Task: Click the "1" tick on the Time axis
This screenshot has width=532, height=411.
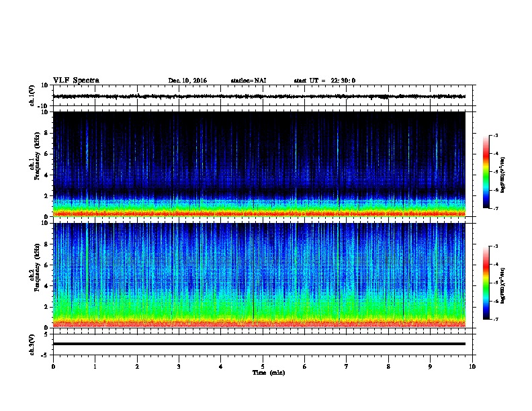Action: tap(95, 367)
